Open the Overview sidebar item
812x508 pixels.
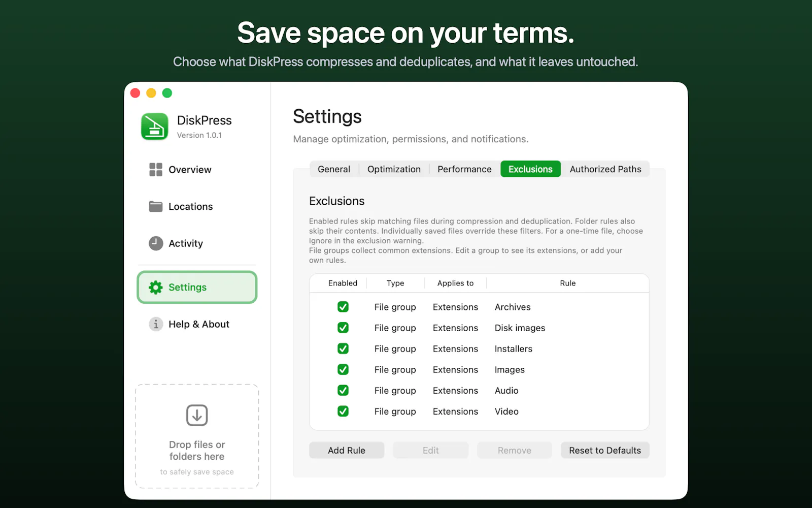[197, 170]
